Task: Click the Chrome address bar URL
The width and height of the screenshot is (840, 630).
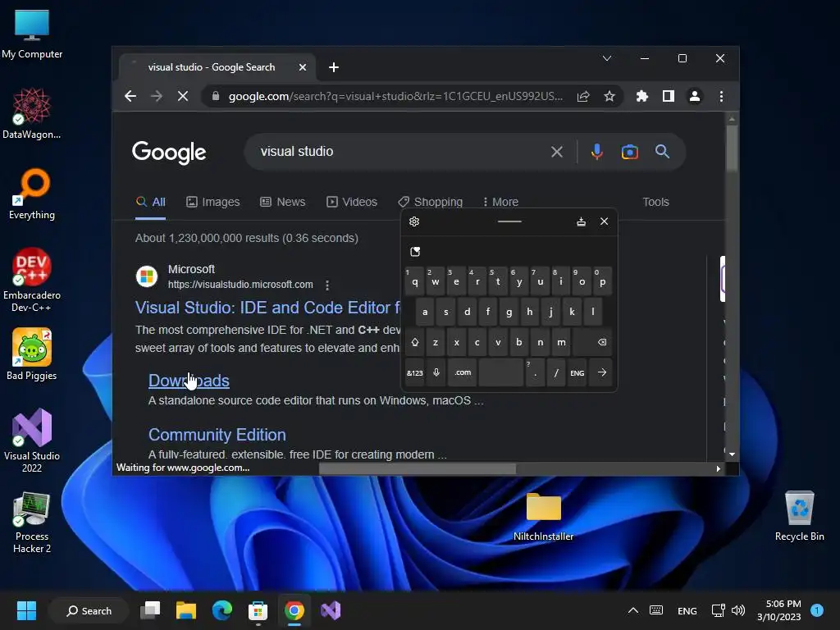Action: tap(395, 97)
